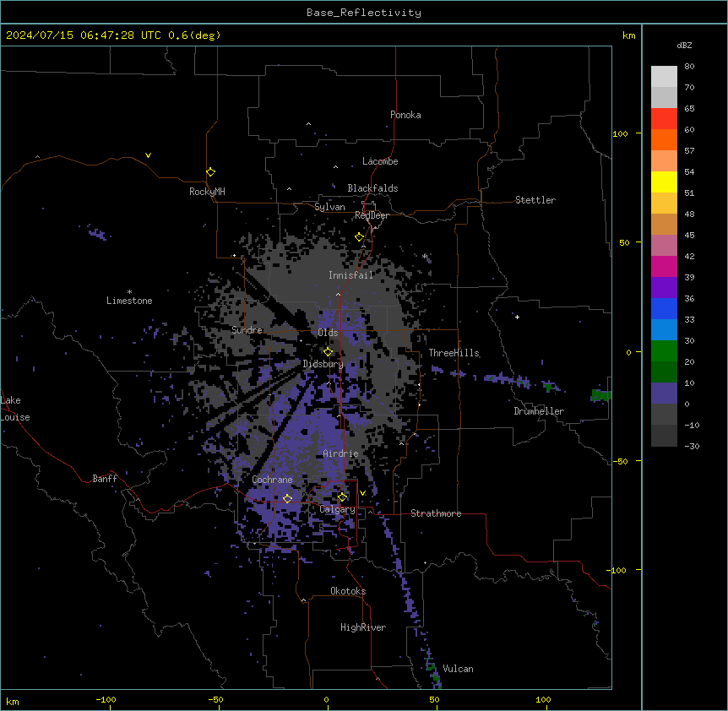
Task: Click the Olds town label
Action: click(x=328, y=333)
